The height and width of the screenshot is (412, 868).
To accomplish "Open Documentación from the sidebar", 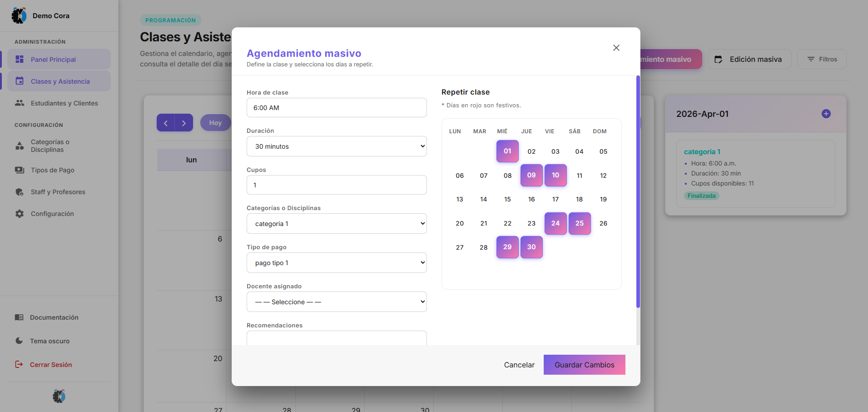I will pyautogui.click(x=54, y=317).
